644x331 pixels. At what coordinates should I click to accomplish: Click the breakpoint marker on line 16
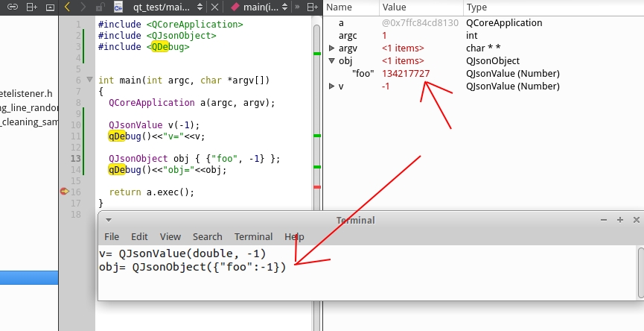point(65,192)
